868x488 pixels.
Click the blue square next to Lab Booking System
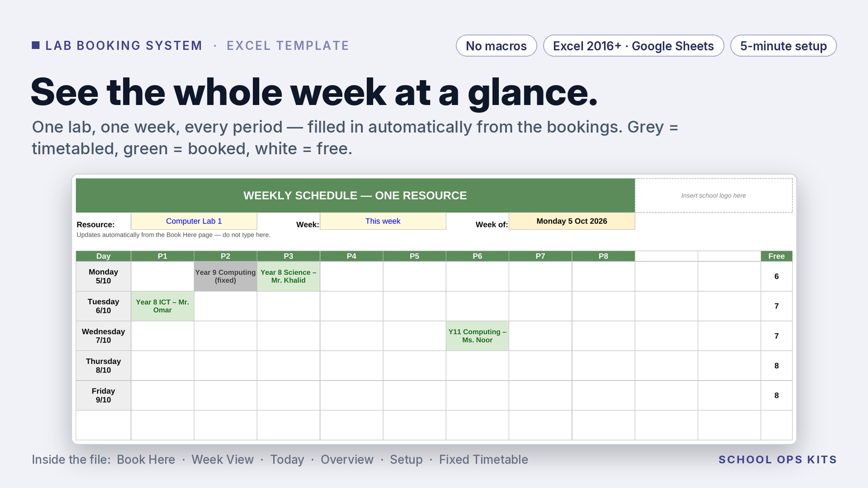(x=36, y=45)
